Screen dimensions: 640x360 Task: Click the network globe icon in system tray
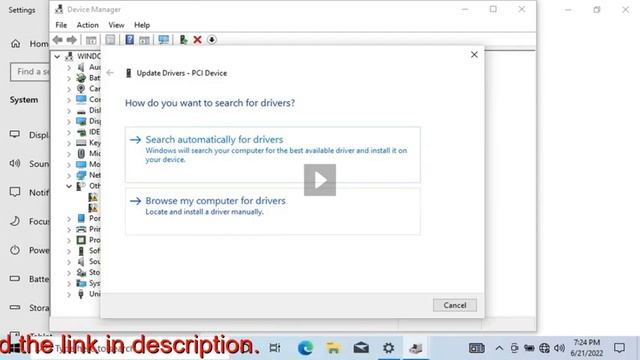click(544, 348)
